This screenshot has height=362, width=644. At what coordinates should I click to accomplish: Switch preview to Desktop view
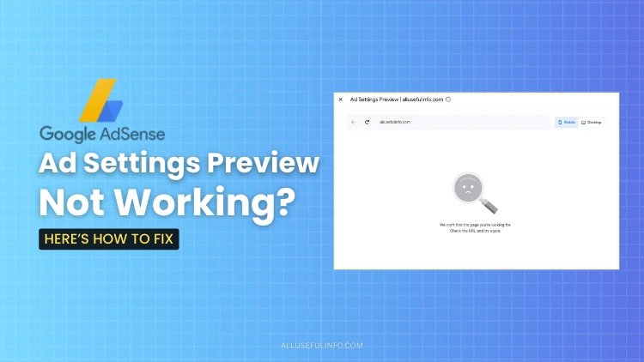[x=592, y=123]
